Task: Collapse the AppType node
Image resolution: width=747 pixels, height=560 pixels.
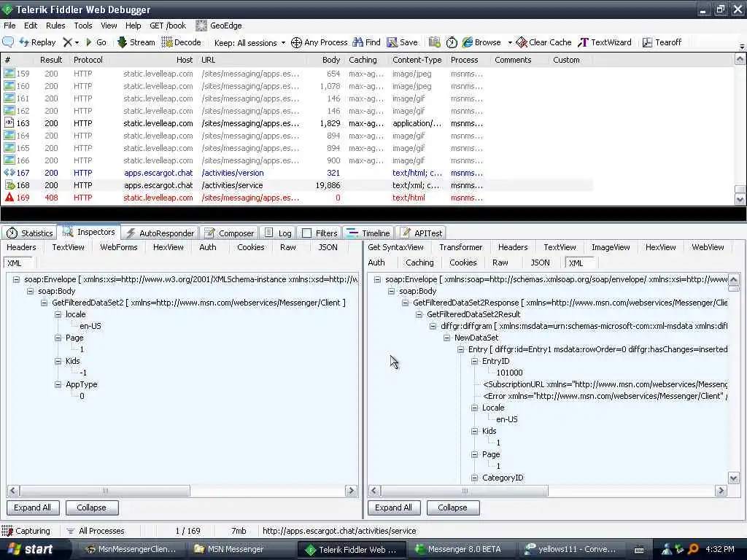Action: pyautogui.click(x=58, y=384)
